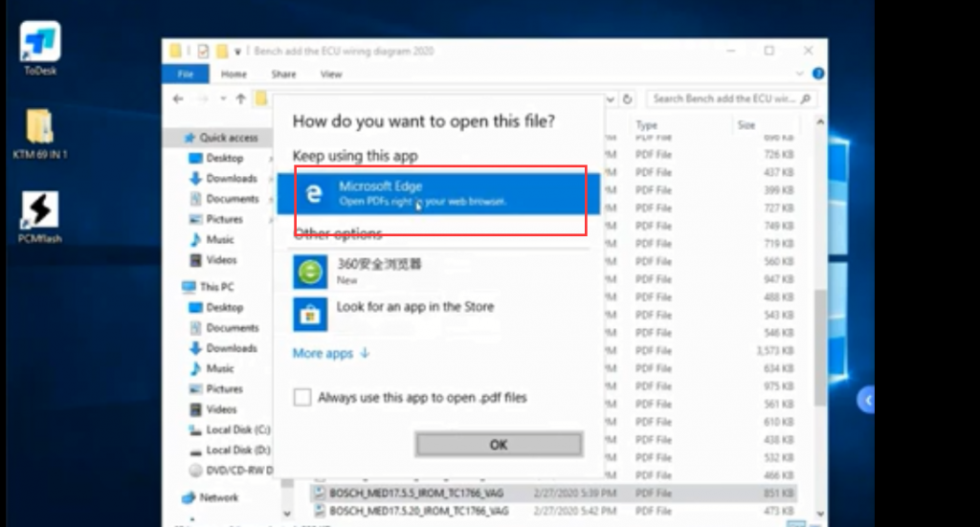Expand the ribbon with the chevron
980x527 pixels.
[799, 74]
